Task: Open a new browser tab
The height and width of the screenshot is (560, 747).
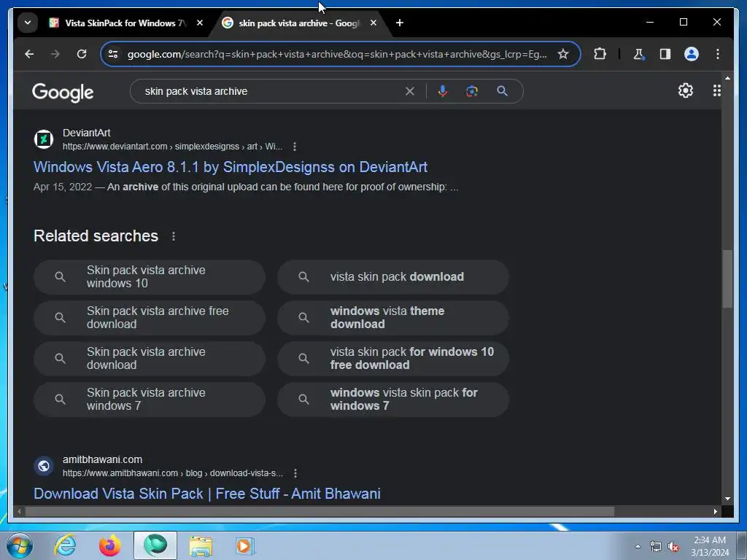Action: pos(400,23)
